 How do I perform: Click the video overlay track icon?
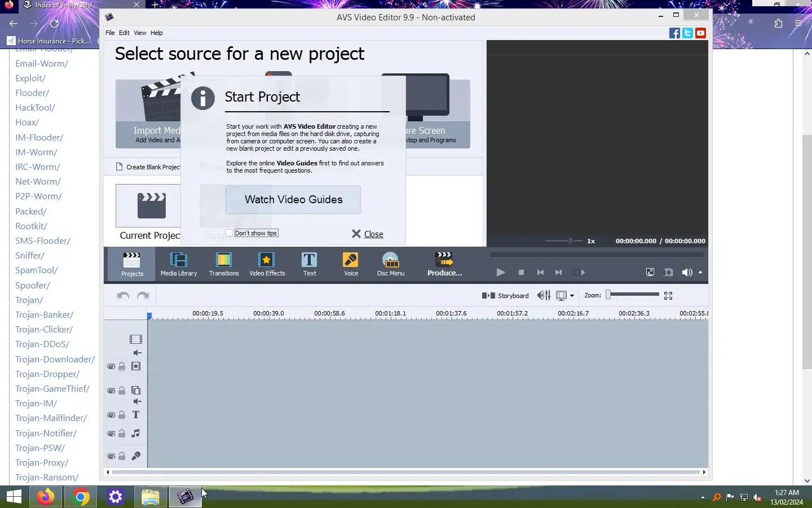[x=136, y=390]
